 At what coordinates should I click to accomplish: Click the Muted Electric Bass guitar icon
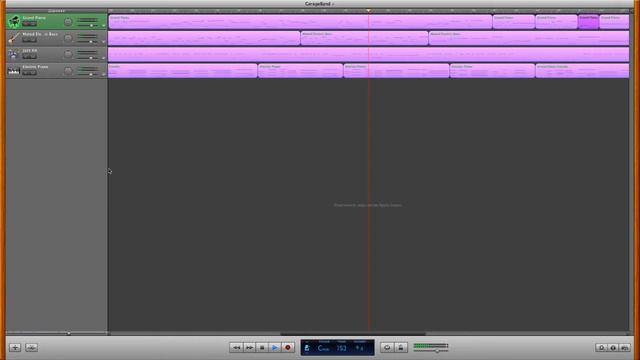14,38
